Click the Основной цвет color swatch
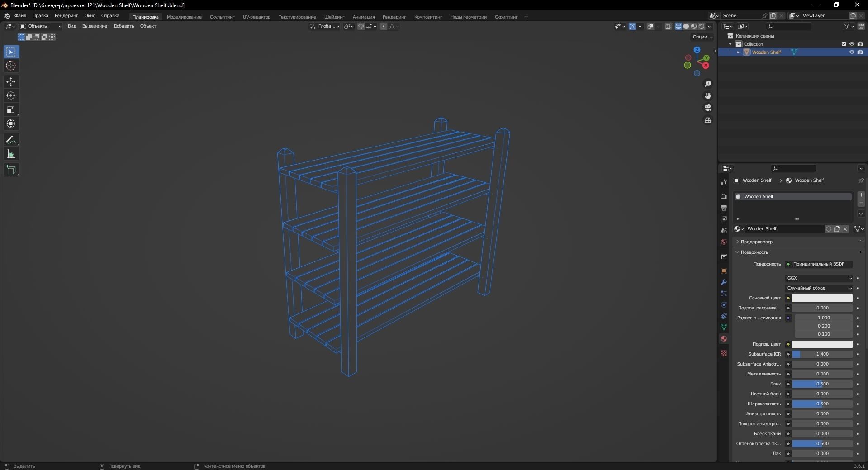Viewport: 868px width, 470px height. tap(822, 298)
